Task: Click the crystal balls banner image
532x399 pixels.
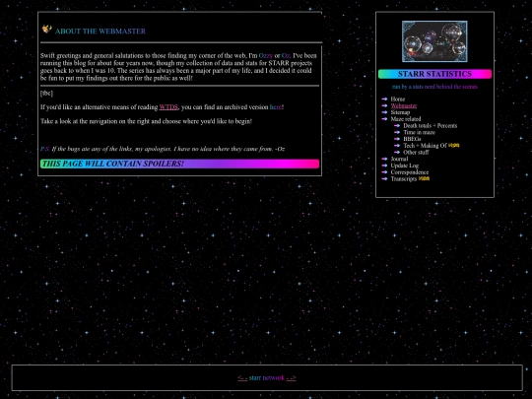Action: click(x=434, y=41)
